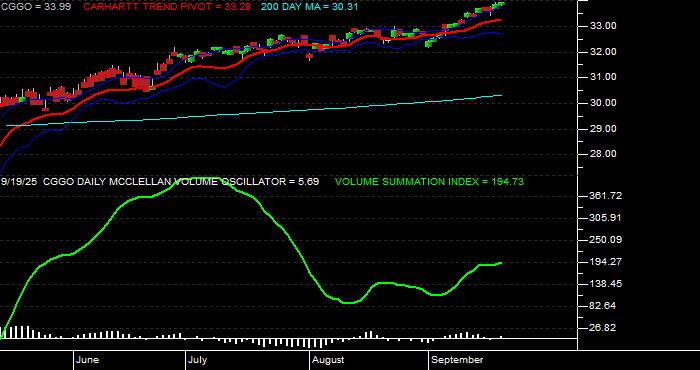Select the 305.91 summation axis value
Viewport: 700px width, 370px height.
(x=605, y=218)
